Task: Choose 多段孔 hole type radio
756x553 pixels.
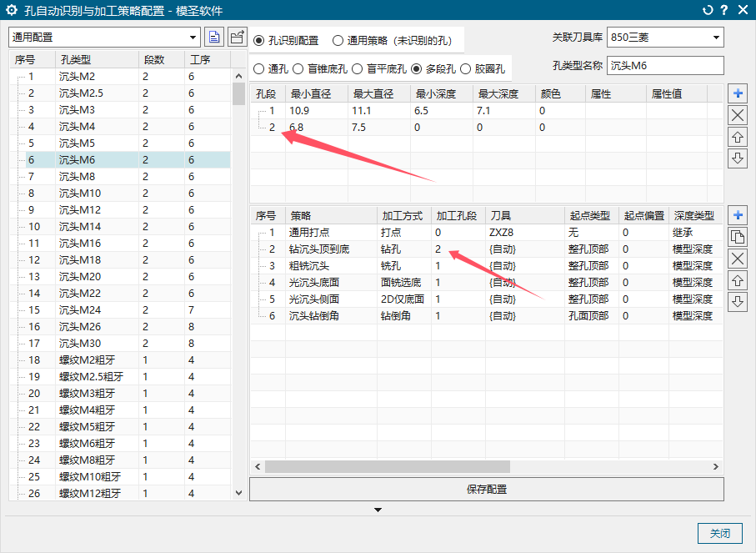Action: tap(417, 69)
